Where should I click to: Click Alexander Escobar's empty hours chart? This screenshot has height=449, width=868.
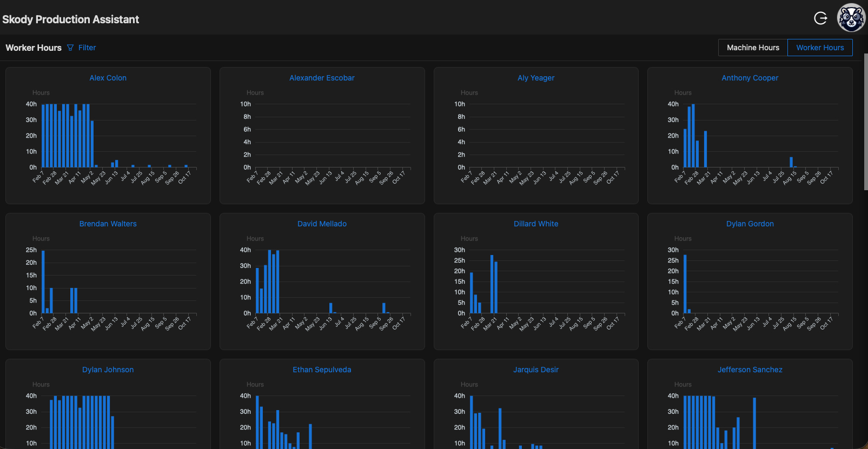click(325, 138)
